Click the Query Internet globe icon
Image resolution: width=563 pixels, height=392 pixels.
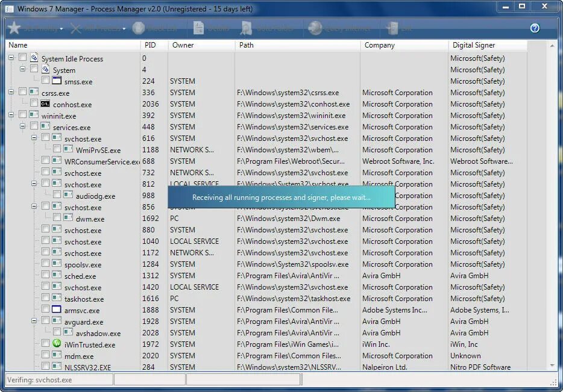[315, 28]
